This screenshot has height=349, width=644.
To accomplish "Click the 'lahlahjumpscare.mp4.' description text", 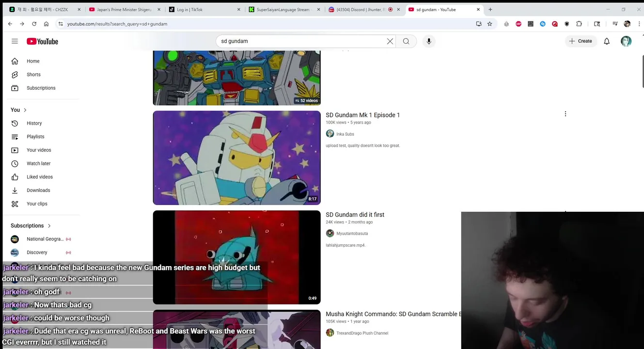I will point(346,245).
